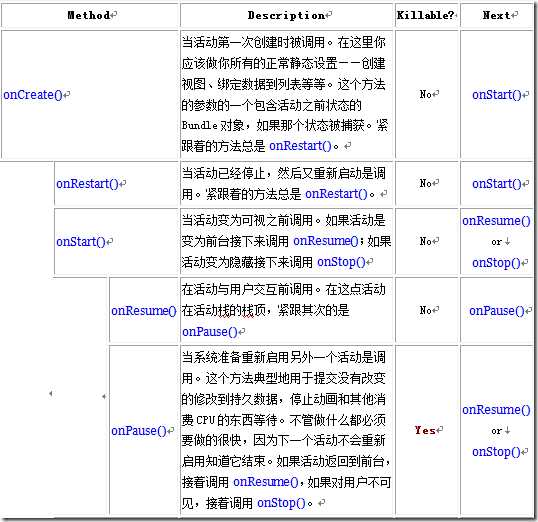Image resolution: width=538 pixels, height=522 pixels.
Task: Select the "Description" column header
Action: pos(286,15)
